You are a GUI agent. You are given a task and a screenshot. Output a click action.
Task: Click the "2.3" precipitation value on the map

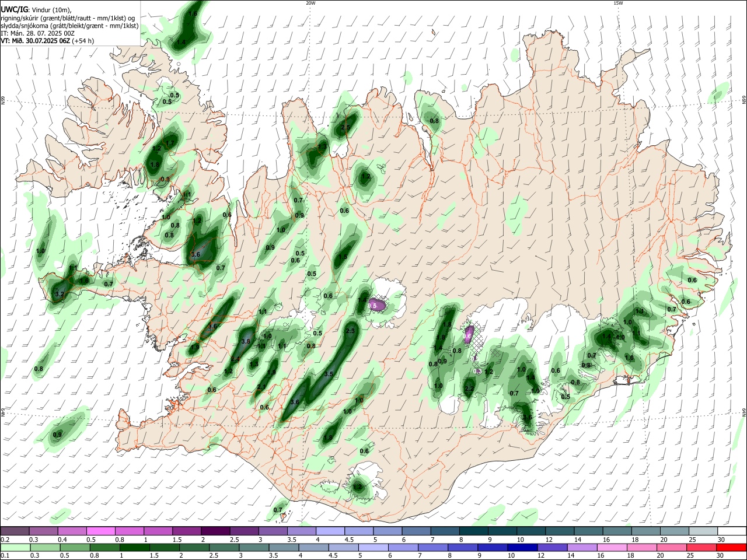pyautogui.click(x=351, y=331)
